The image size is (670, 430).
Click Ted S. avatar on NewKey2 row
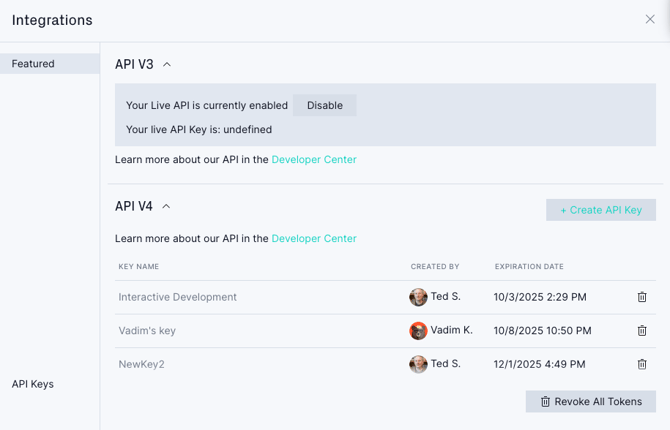418,364
